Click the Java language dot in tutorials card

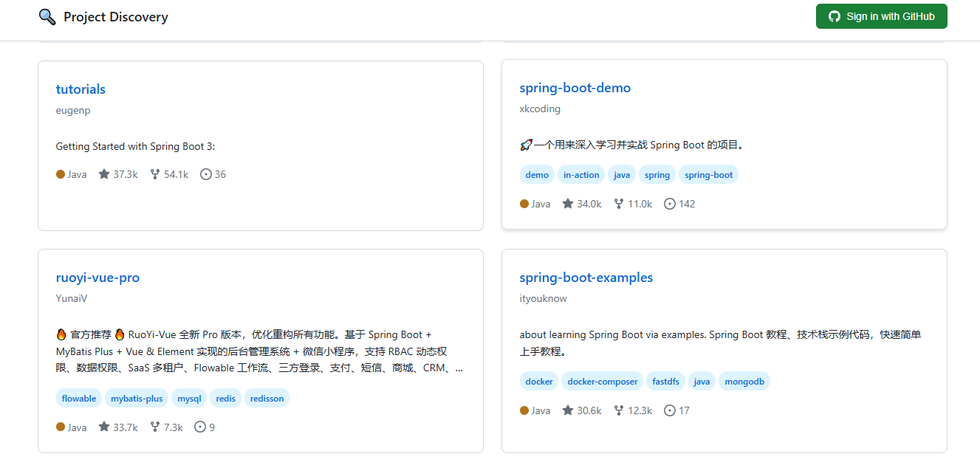pyautogui.click(x=61, y=174)
